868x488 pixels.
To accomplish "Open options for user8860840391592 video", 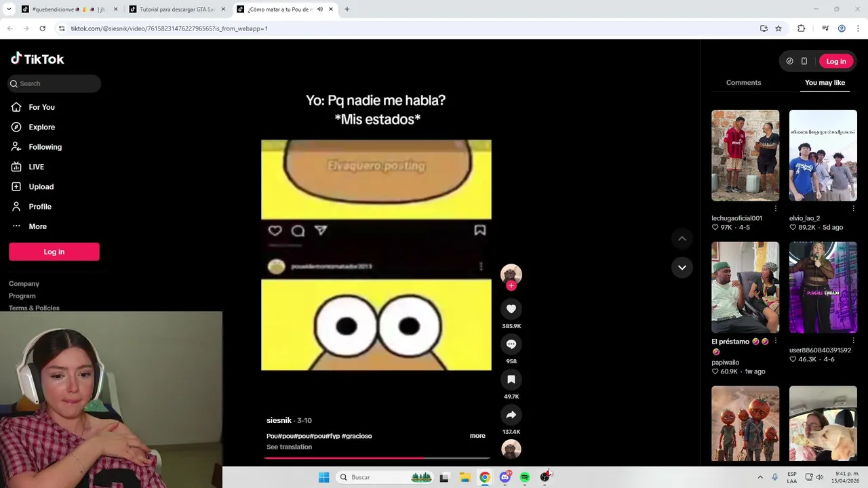I will click(x=853, y=340).
